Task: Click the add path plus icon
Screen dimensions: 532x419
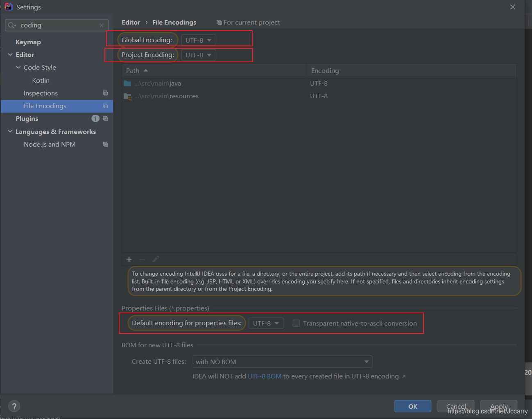Action: tap(129, 259)
